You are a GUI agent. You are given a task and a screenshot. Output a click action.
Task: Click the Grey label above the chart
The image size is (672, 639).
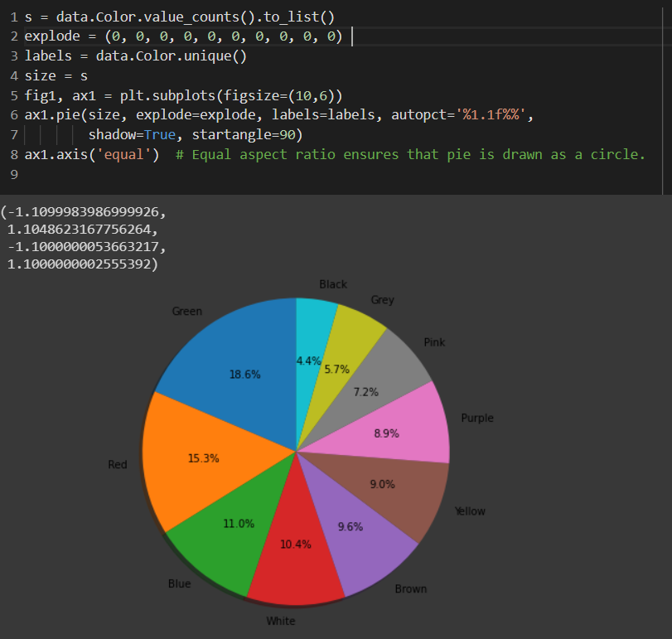tap(382, 300)
